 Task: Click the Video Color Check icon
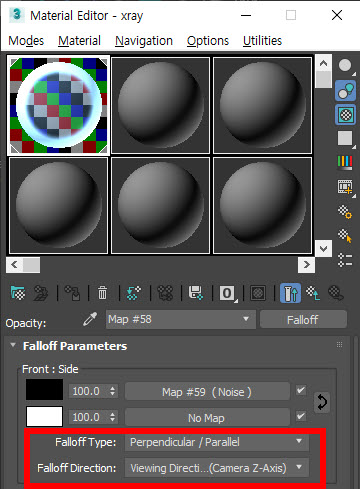[345, 163]
